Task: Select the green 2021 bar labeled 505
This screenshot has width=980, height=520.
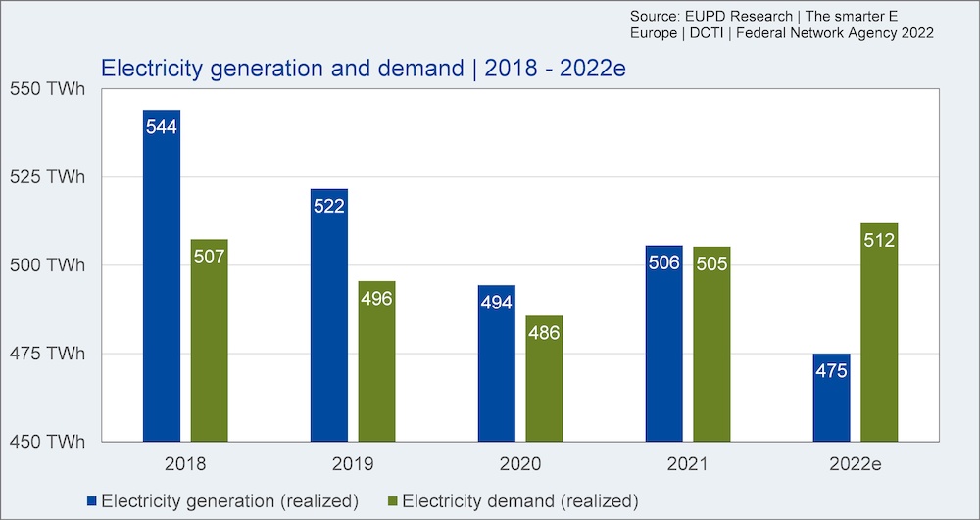Action: point(711,344)
